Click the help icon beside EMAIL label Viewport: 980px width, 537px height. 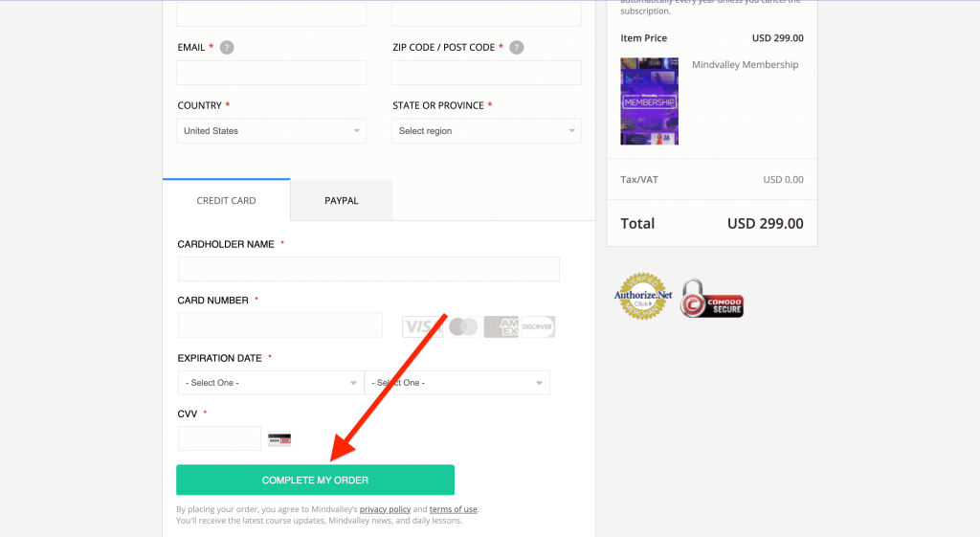click(227, 48)
